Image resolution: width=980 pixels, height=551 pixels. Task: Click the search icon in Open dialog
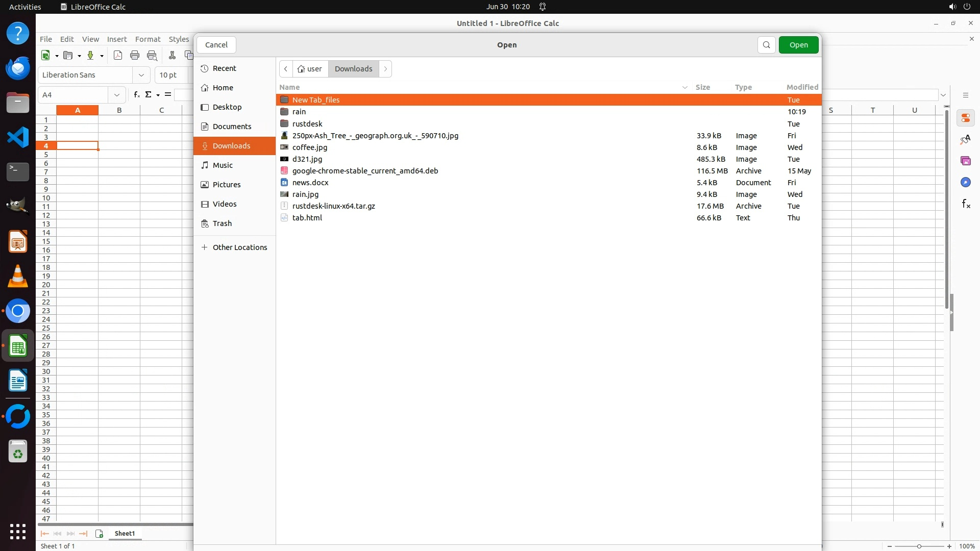[x=766, y=45]
